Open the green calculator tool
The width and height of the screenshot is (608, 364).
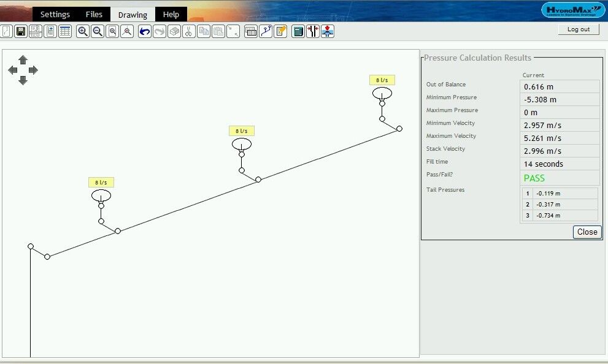298,31
